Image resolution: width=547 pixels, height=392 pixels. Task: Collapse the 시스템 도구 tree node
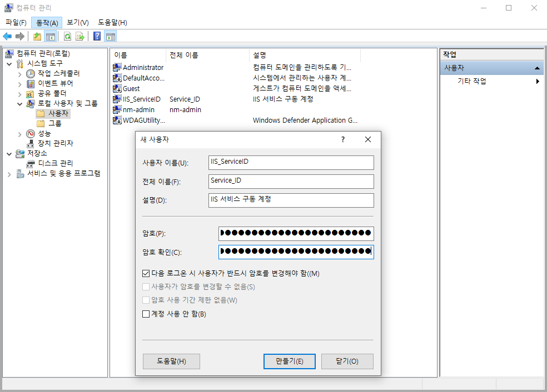point(9,64)
